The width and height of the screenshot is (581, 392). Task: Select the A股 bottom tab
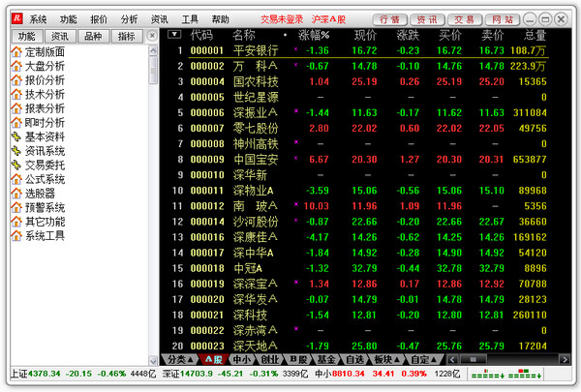213,359
